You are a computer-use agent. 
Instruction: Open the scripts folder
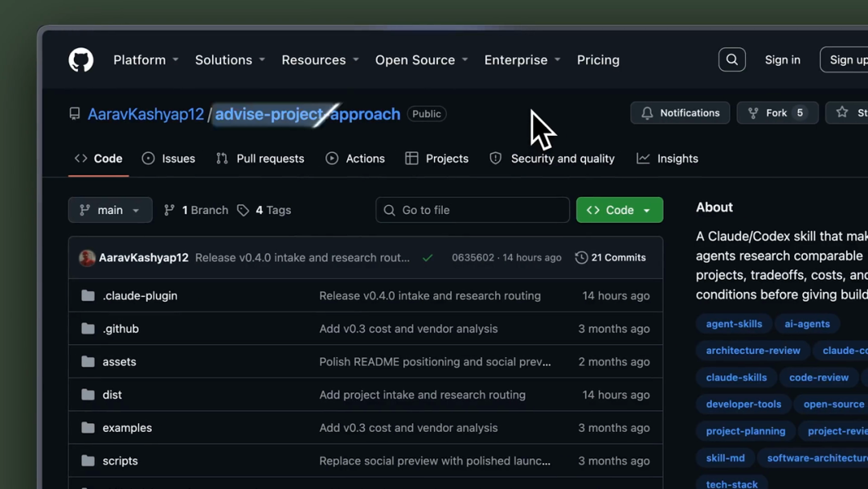tap(120, 461)
